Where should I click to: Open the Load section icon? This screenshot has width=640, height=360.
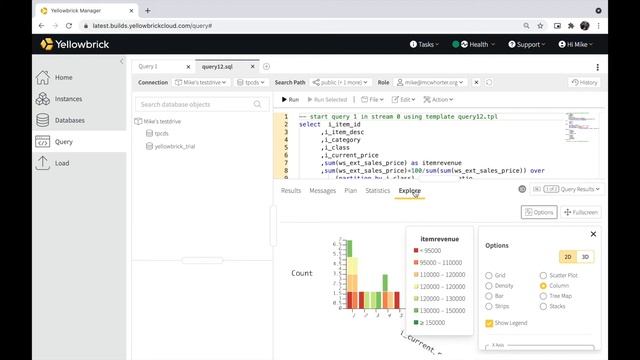click(42, 163)
